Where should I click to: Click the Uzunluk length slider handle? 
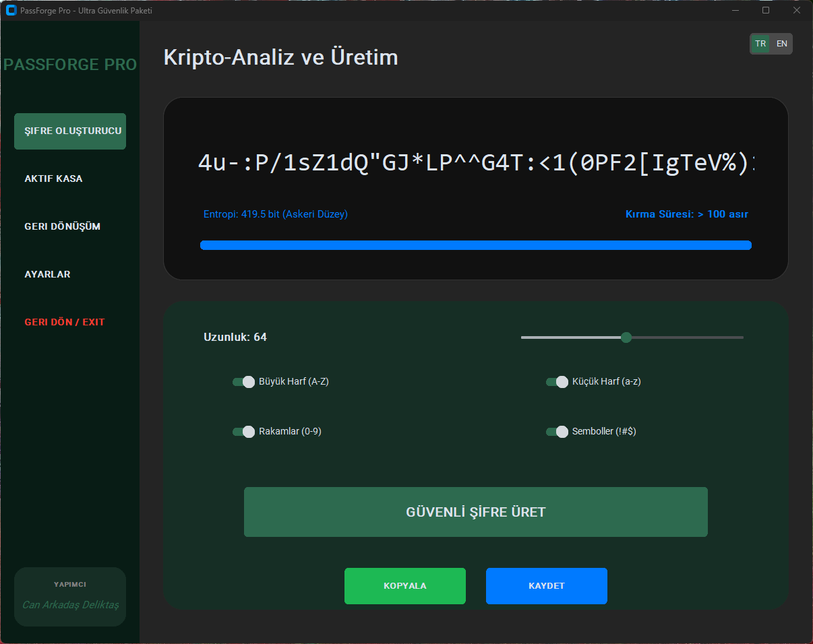coord(626,337)
